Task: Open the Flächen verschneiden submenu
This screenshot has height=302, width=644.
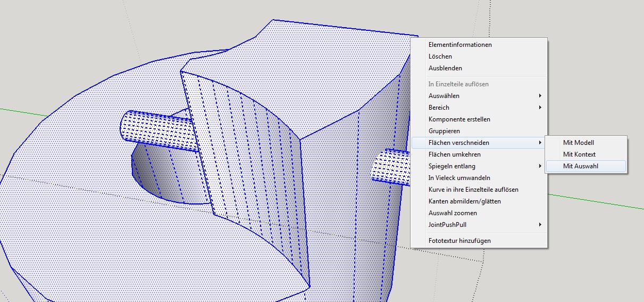Action: [x=458, y=143]
